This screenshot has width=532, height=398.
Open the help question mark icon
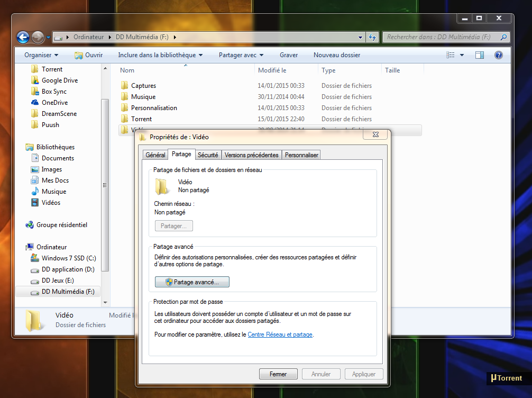498,55
